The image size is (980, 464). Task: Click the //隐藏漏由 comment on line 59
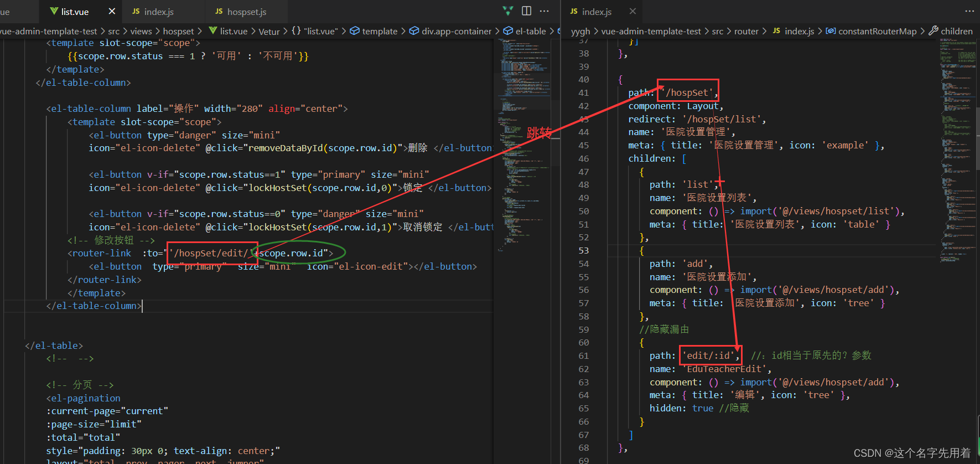[x=664, y=329]
